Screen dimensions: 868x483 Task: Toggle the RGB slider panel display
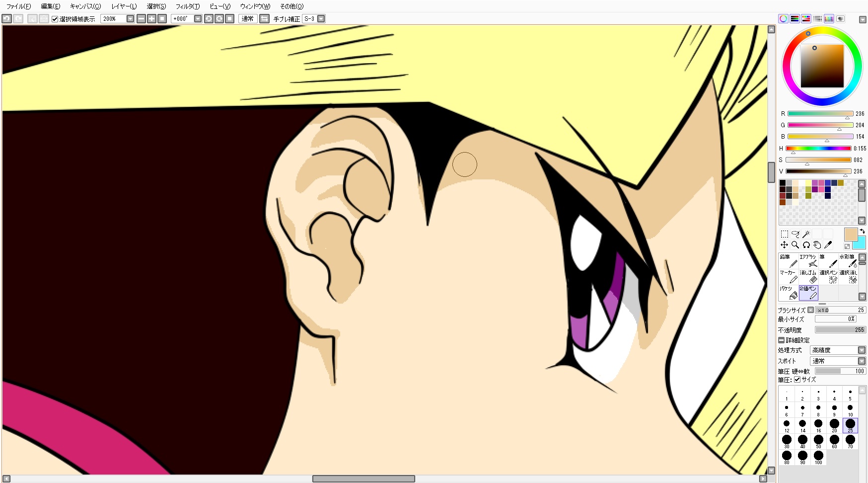(795, 19)
